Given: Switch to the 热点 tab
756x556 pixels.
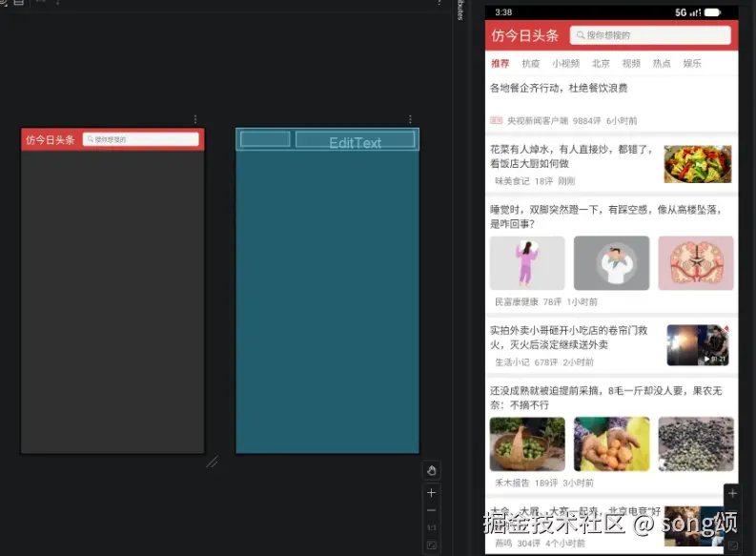Looking at the screenshot, I should (x=662, y=63).
